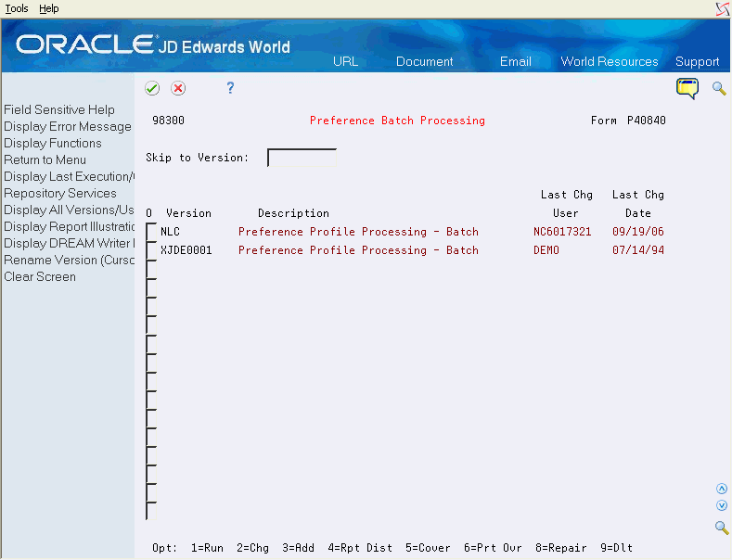The height and width of the screenshot is (560, 732).
Task: Click option field for NLC row
Action: pos(151,232)
